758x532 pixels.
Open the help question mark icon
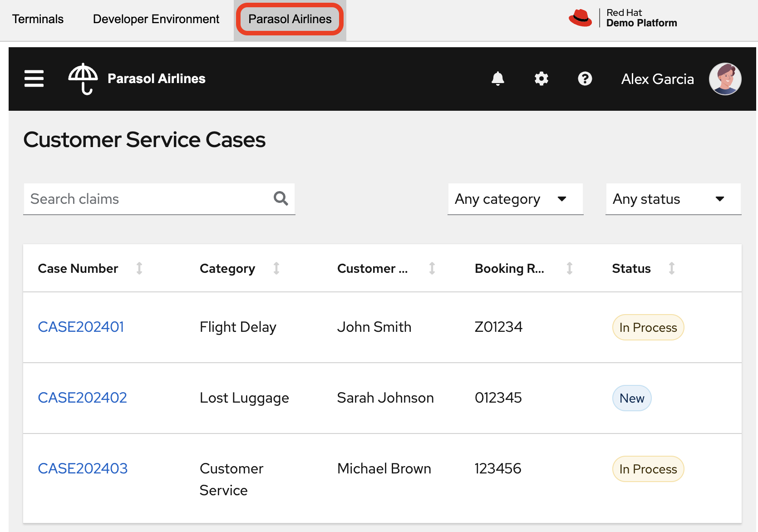click(x=585, y=79)
